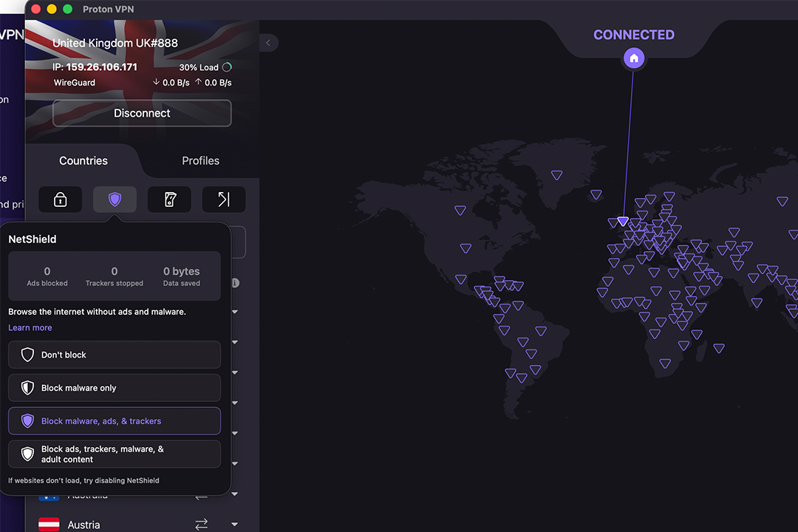Screen dimensions: 798x532
Task: Select the Canada server marker on map
Action: (460, 211)
